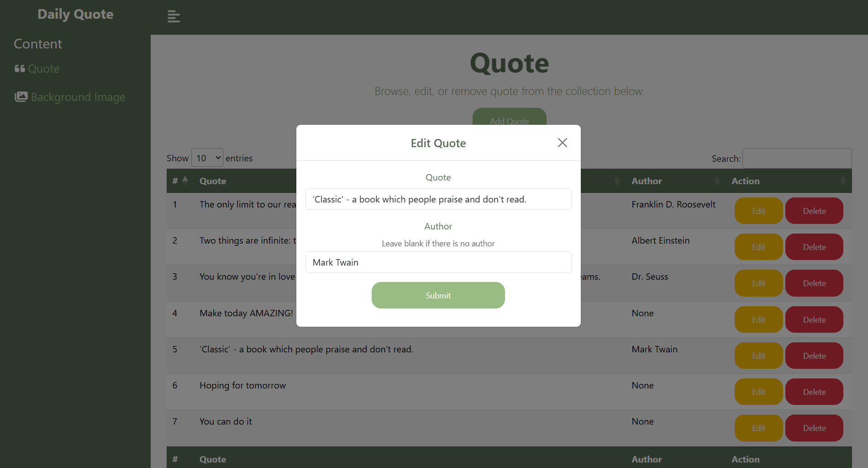Click into the Quote text field

click(x=438, y=199)
